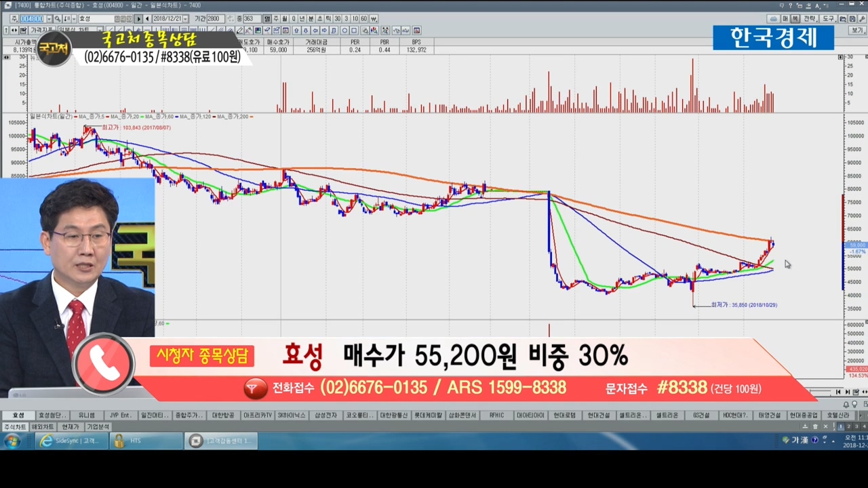The width and height of the screenshot is (868, 488).
Task: Switch to JYP Ent. stock tab
Action: point(121,415)
